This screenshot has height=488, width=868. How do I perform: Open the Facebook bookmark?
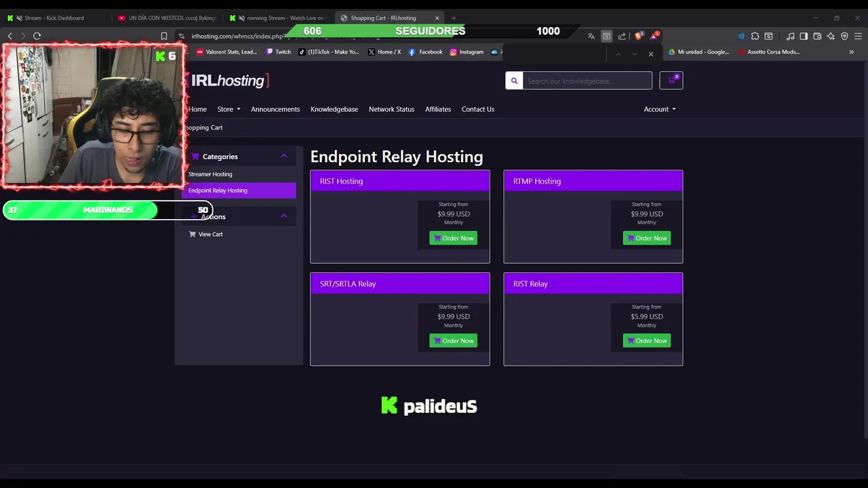[x=425, y=52]
